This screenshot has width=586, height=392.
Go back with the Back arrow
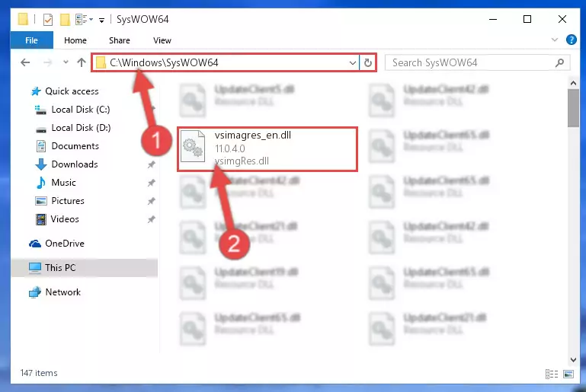point(25,62)
